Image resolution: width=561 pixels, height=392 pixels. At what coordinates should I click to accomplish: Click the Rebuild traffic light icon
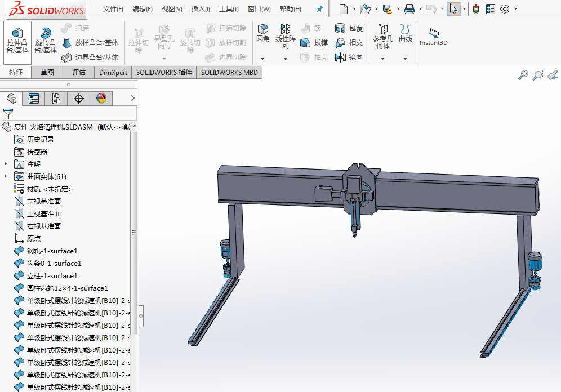tap(476, 9)
